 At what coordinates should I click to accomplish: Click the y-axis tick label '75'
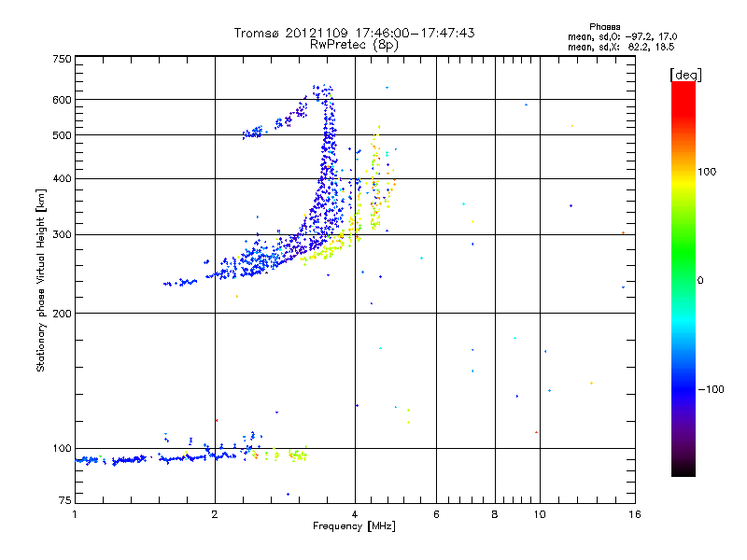pyautogui.click(x=65, y=500)
